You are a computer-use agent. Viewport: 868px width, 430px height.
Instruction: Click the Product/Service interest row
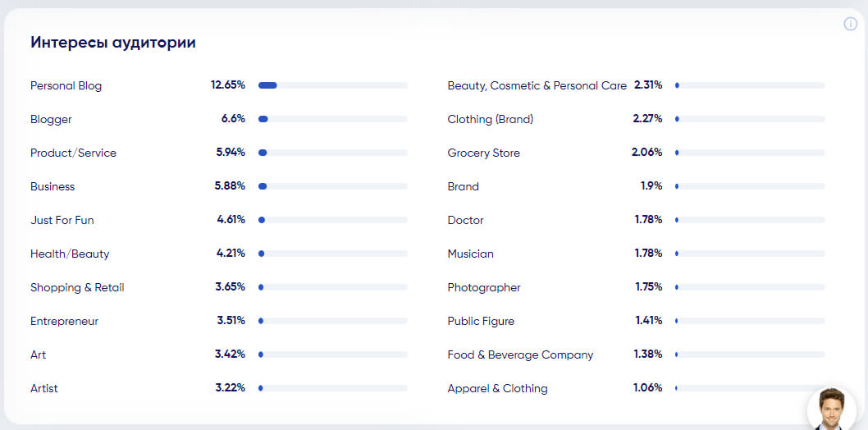click(73, 153)
